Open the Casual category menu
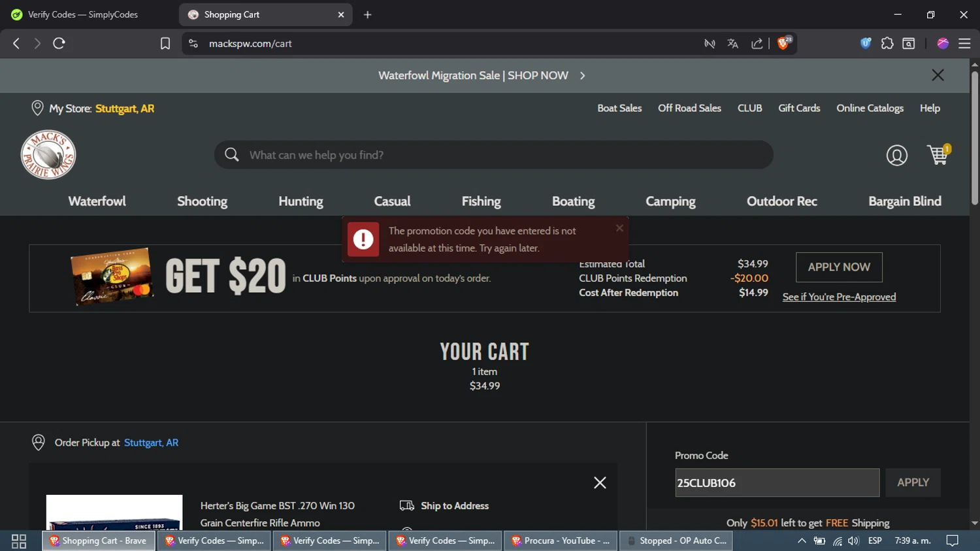980x551 pixels. 392,201
